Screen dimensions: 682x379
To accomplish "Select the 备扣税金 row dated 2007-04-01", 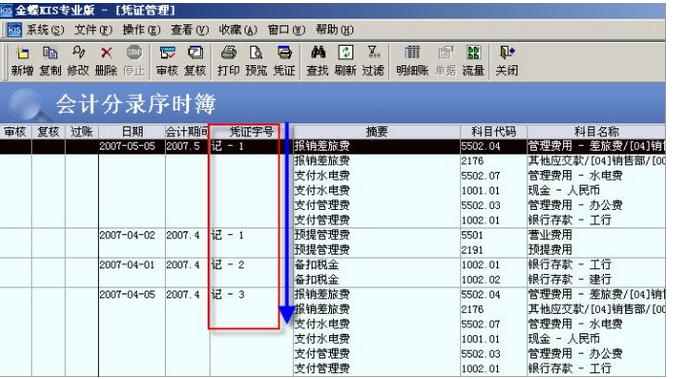I will tap(332, 265).
